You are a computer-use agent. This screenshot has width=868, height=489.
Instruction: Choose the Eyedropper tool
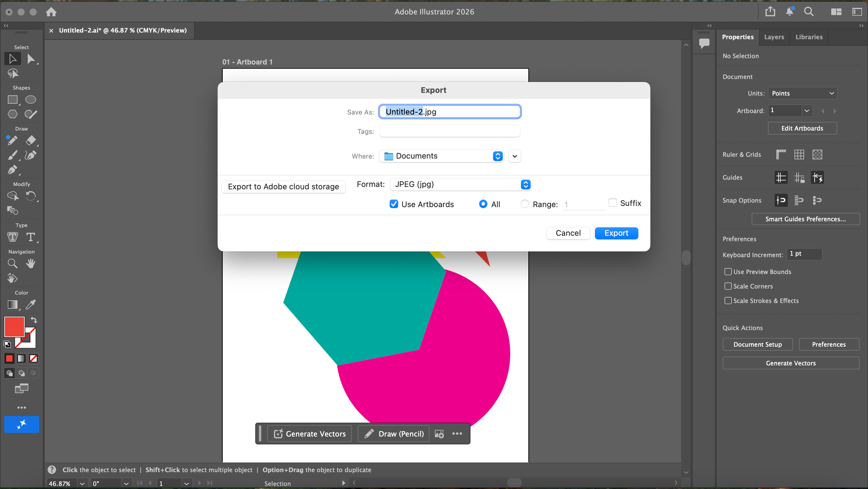pyautogui.click(x=31, y=304)
